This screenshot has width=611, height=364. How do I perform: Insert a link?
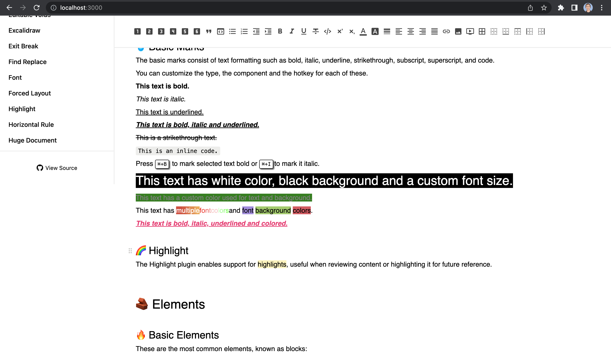coord(446,31)
